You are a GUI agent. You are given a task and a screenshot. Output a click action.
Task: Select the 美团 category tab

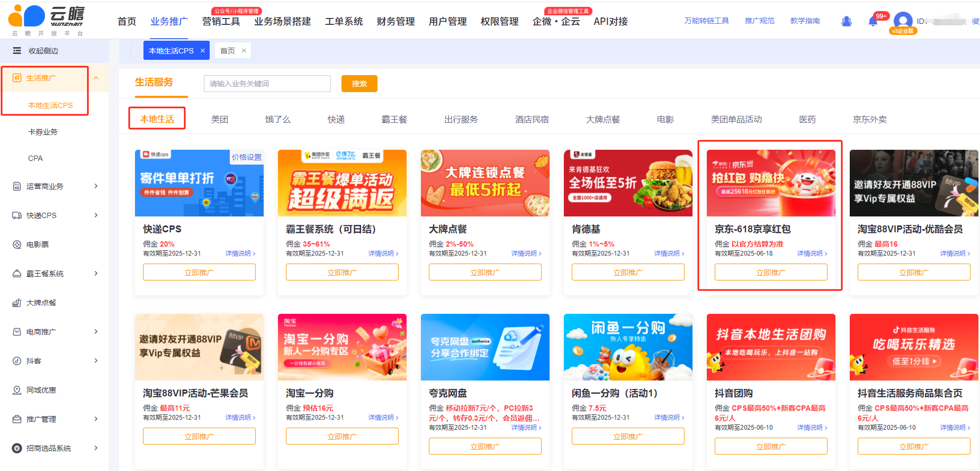tap(220, 120)
